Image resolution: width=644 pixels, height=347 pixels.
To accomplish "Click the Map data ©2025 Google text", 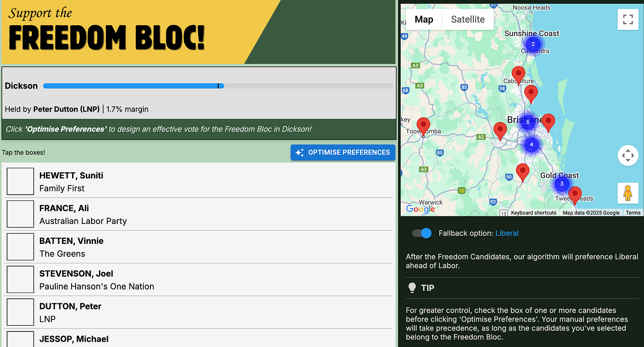I will pyautogui.click(x=591, y=213).
